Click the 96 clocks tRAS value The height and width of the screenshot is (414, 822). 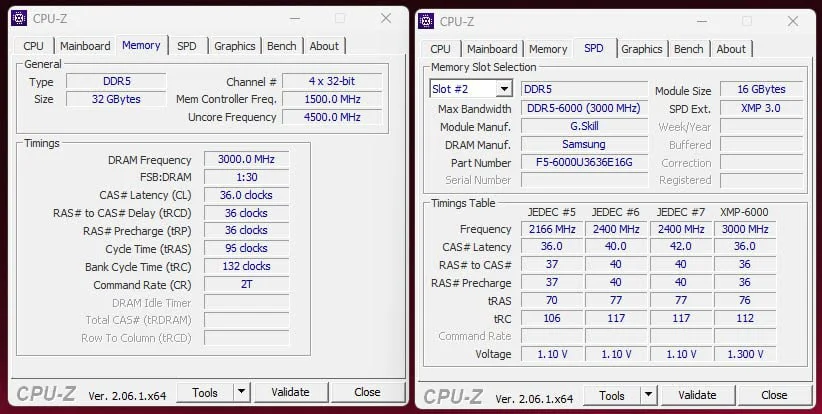246,248
